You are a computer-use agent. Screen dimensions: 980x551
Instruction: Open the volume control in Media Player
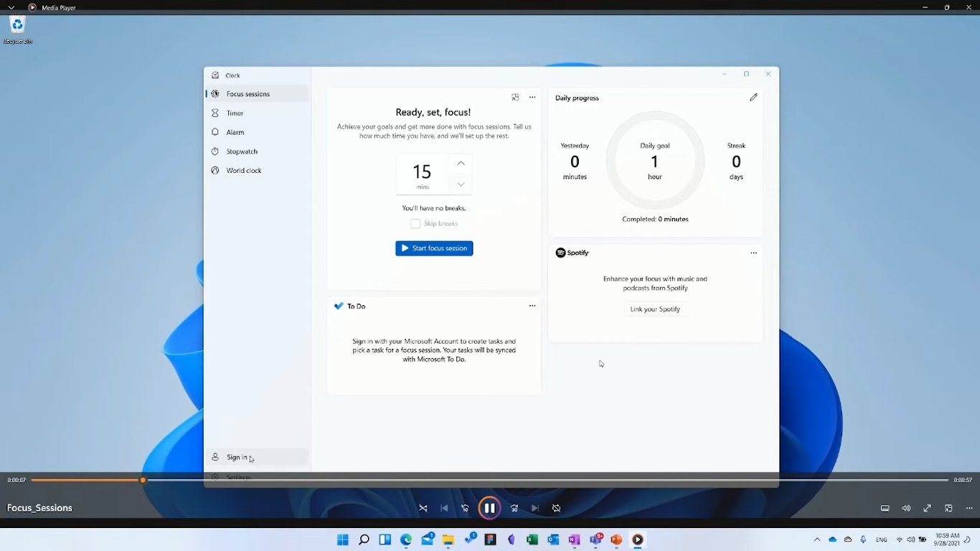tap(905, 507)
